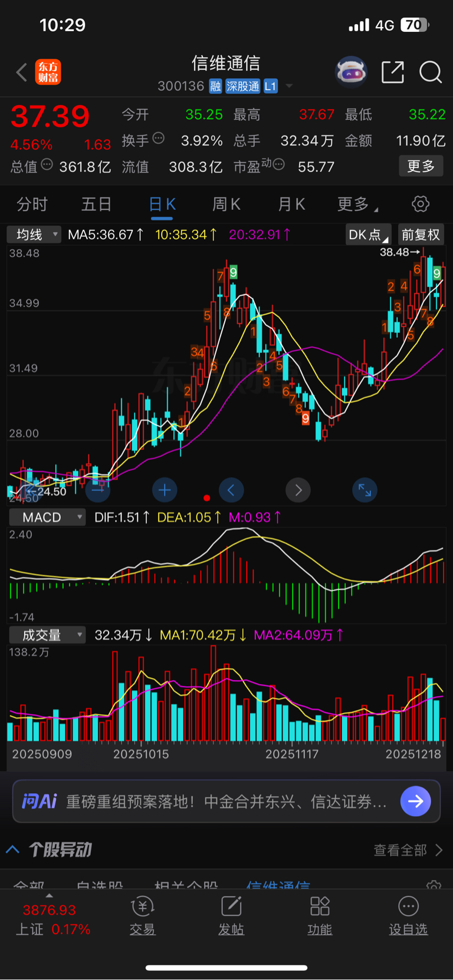
Task: Open 功能 in bottom bar
Action: (x=320, y=916)
